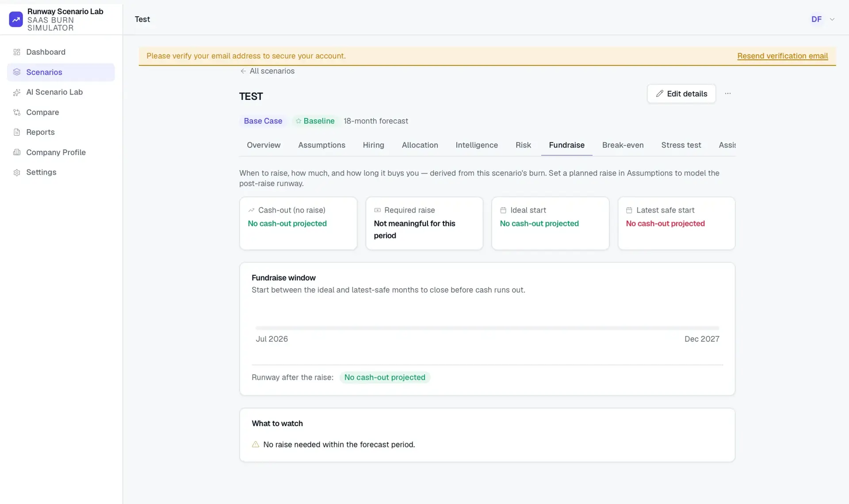Viewport: 849px width, 504px height.
Task: Click the DF user avatar
Action: point(816,19)
